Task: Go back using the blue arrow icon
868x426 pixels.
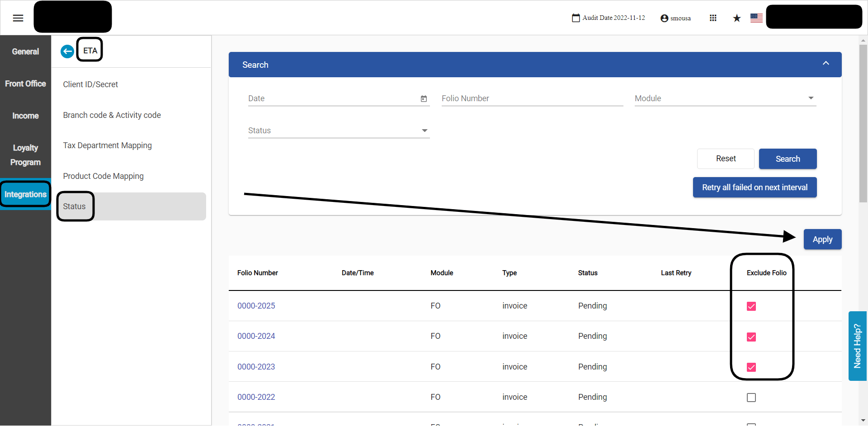Action: [67, 51]
